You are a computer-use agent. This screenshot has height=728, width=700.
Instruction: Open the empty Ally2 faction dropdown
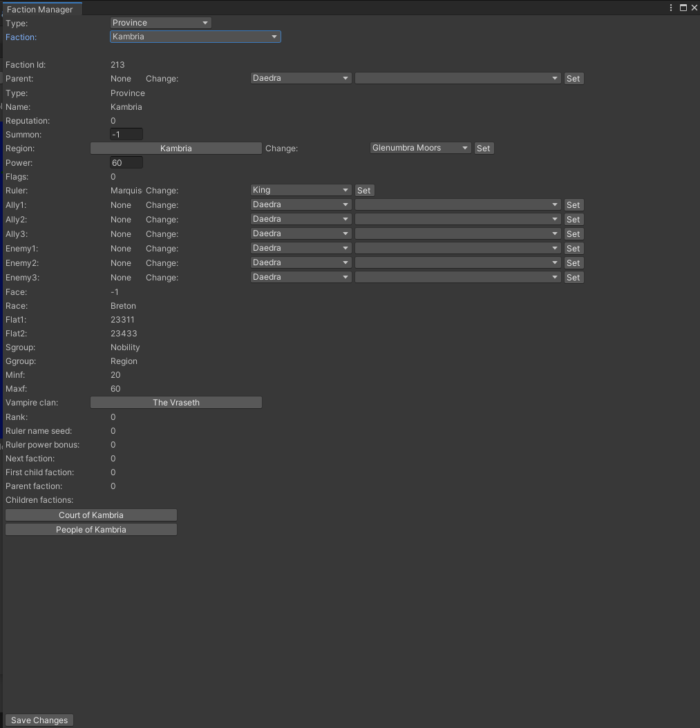click(x=458, y=219)
